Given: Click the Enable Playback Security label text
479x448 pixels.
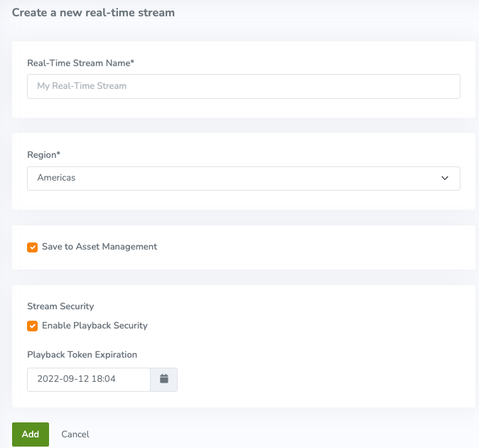Looking at the screenshot, I should click(x=95, y=326).
